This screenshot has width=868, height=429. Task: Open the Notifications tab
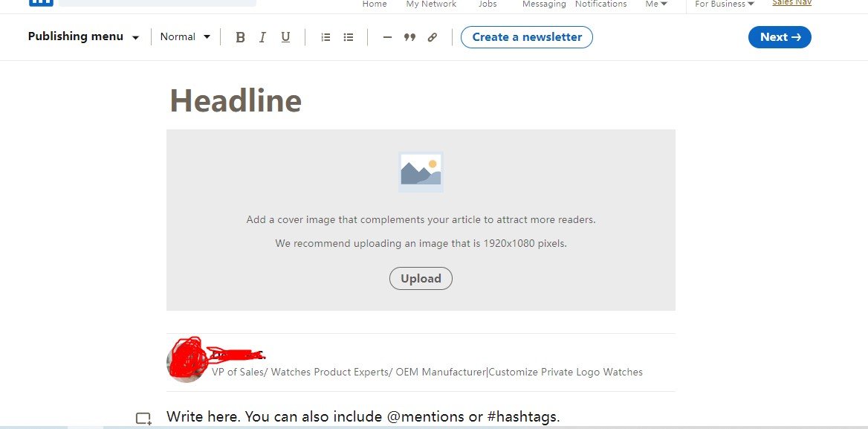[600, 4]
